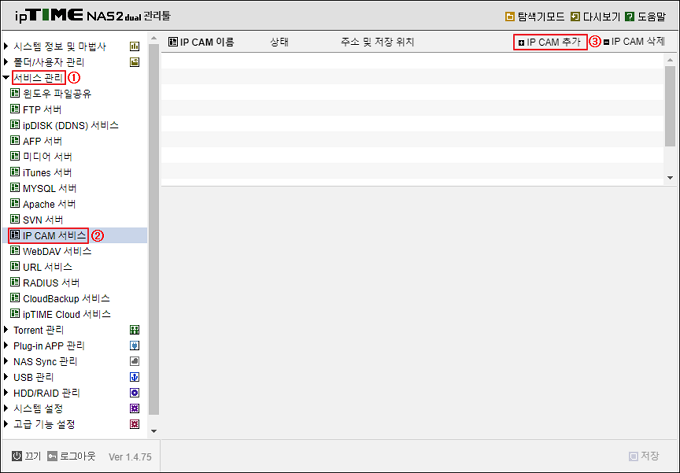Image resolution: width=680 pixels, height=473 pixels.
Task: Click the 탐색기모드 folder icon
Action: tap(510, 17)
